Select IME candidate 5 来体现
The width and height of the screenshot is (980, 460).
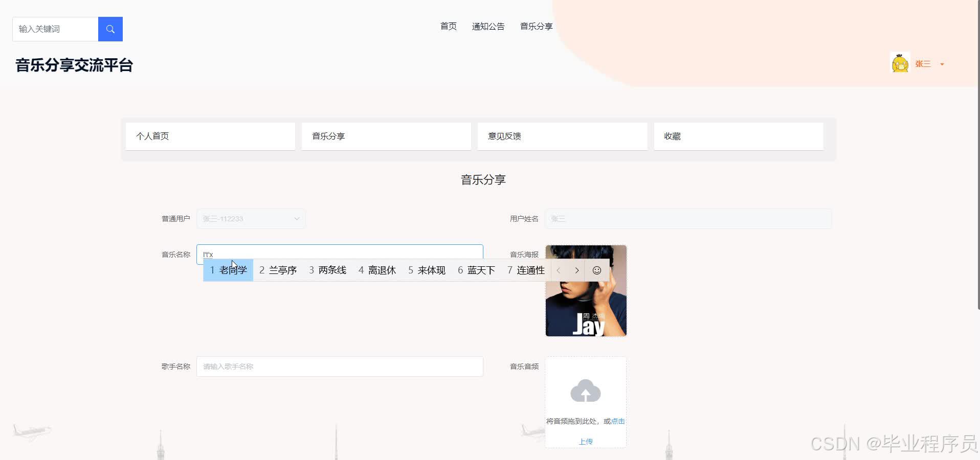[427, 270]
